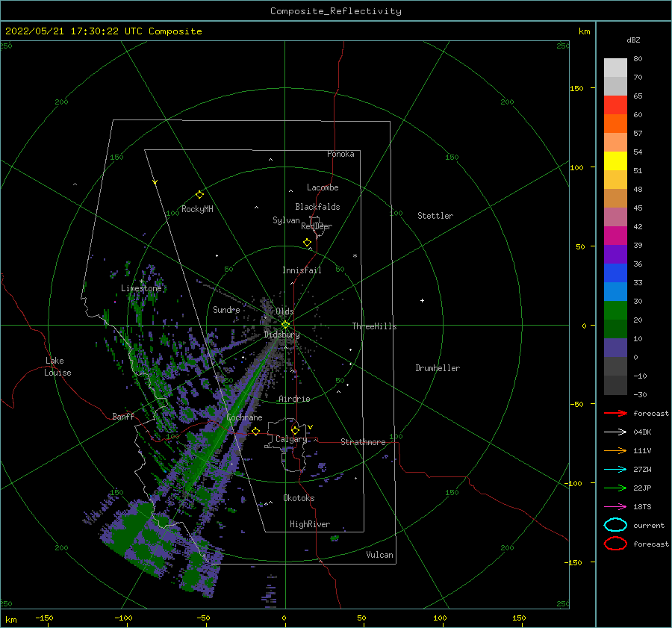This screenshot has height=628, width=672.
Task: Click the cyan 'current' ellipse icon
Action: (615, 525)
